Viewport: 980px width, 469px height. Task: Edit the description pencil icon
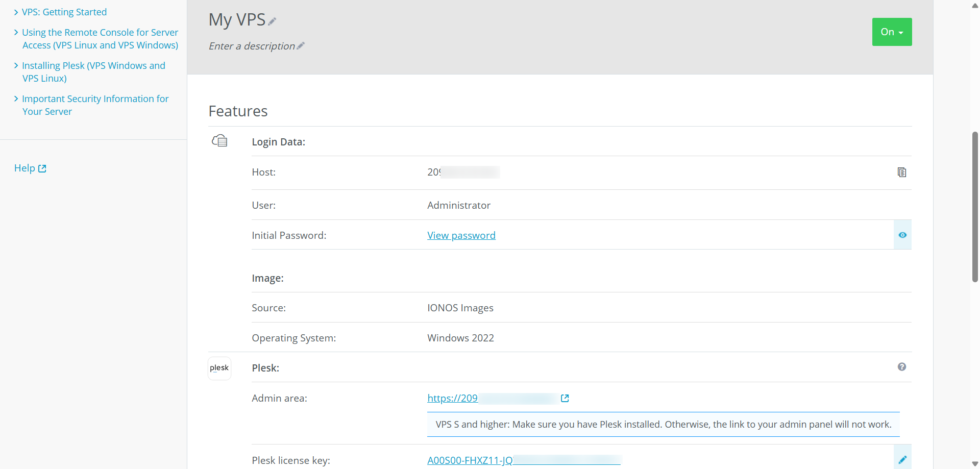(x=301, y=46)
